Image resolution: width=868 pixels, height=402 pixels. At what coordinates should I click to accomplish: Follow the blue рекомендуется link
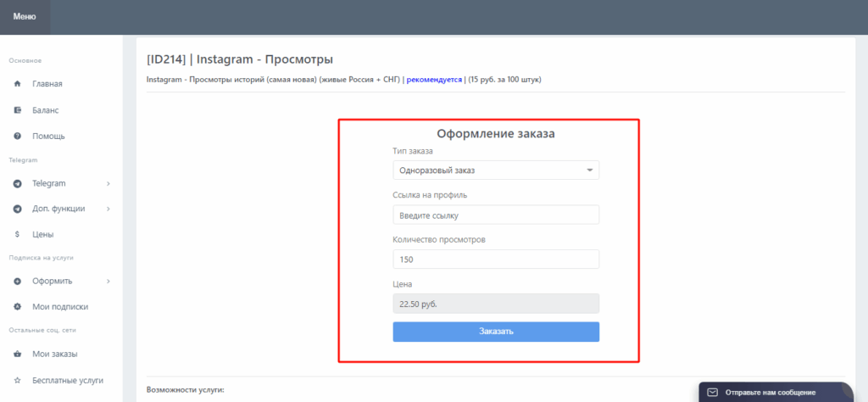coord(434,80)
